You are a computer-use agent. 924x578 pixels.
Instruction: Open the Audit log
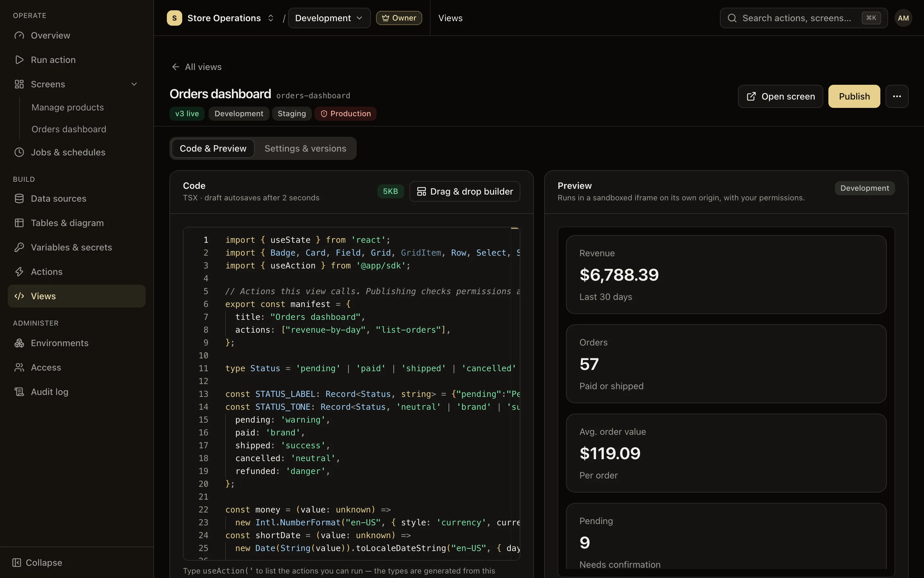[76, 392]
